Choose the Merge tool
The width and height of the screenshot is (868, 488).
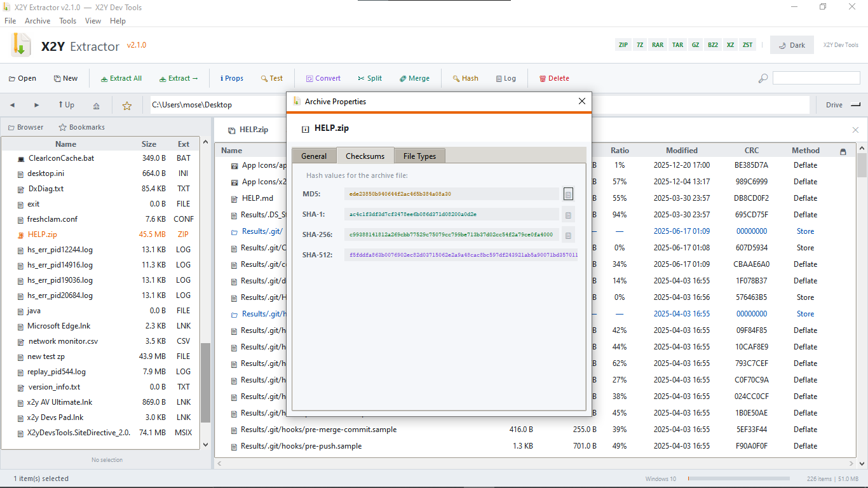tap(414, 79)
